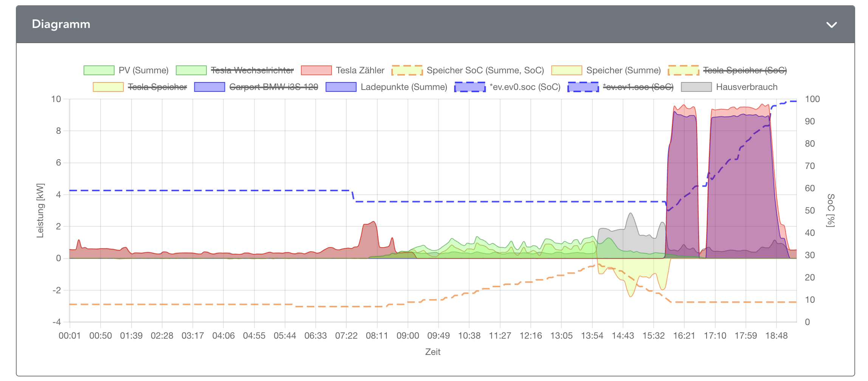Toggle Ladepunkte (Summe) legend item
The height and width of the screenshot is (381, 868).
(x=403, y=87)
